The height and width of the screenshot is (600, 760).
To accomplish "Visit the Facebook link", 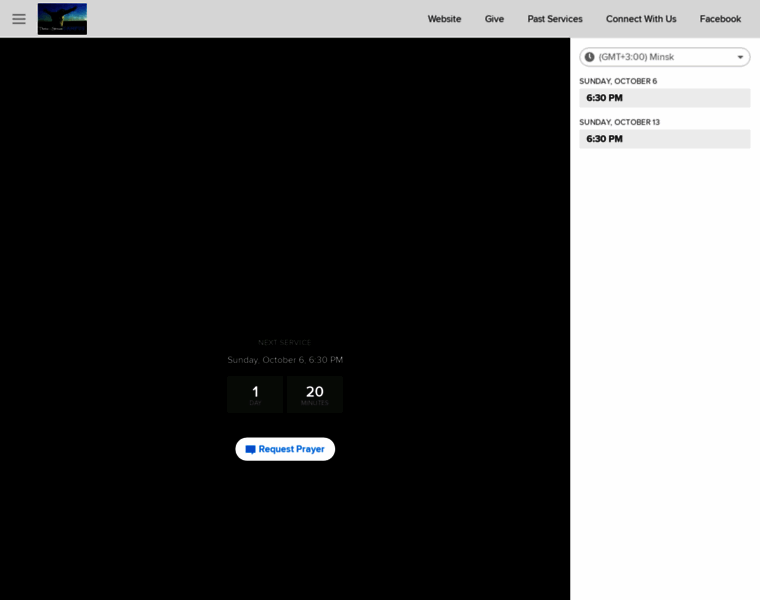I will (720, 19).
